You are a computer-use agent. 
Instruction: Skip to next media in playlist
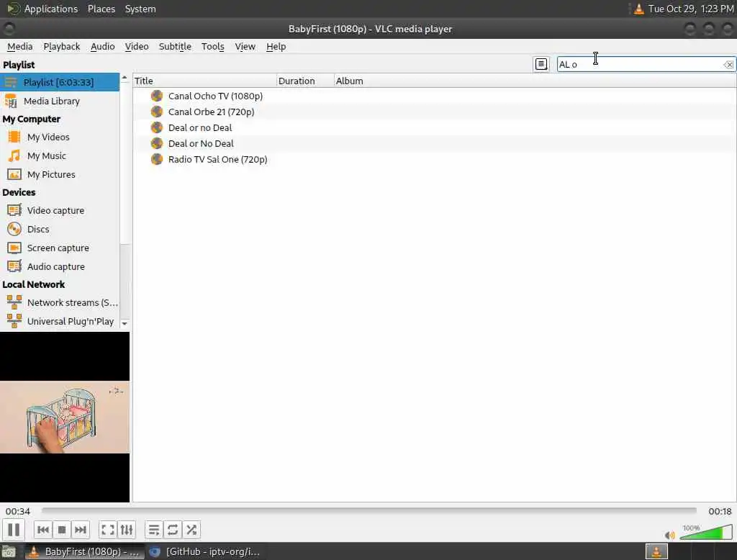pyautogui.click(x=81, y=530)
